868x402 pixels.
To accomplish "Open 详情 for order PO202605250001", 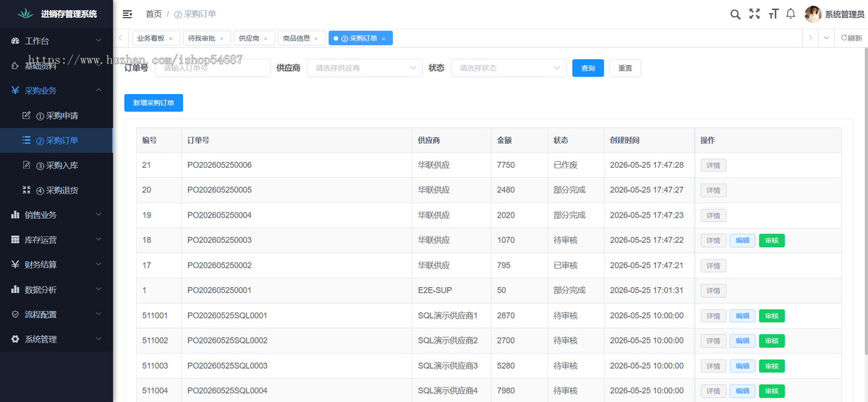I will (x=713, y=291).
